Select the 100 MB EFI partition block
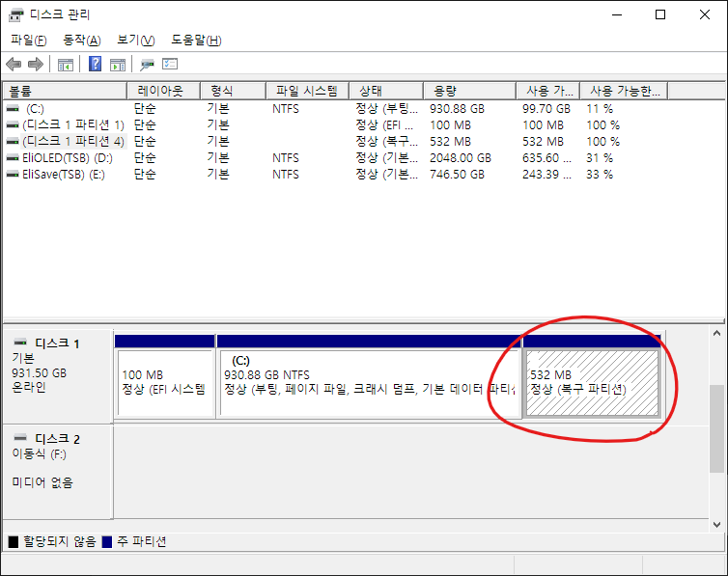The width and height of the screenshot is (728, 576). [165, 376]
